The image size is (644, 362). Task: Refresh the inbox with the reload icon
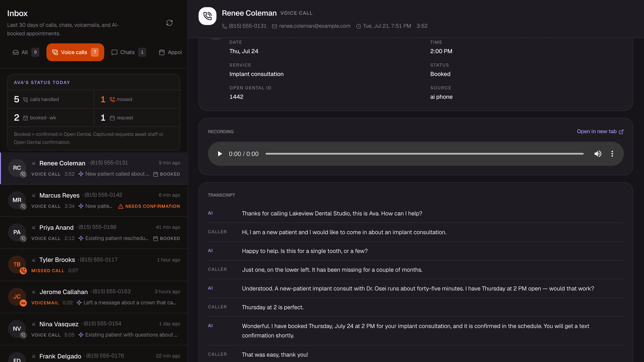169,23
